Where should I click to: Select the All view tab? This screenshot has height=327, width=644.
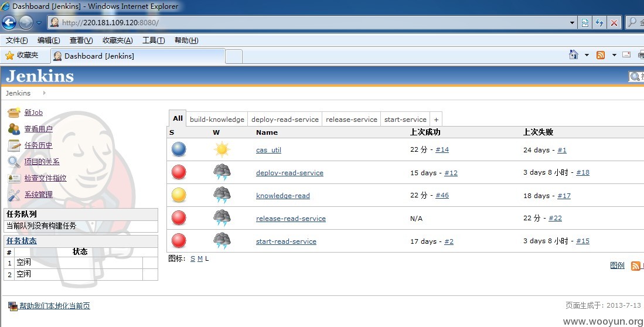click(x=178, y=118)
